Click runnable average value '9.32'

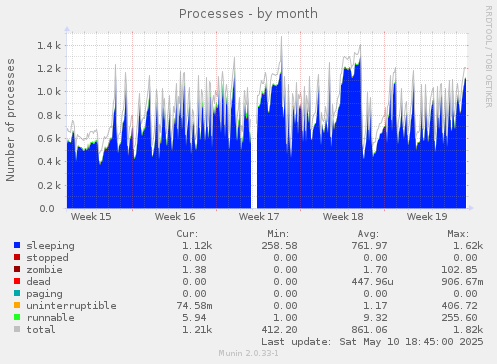click(375, 318)
